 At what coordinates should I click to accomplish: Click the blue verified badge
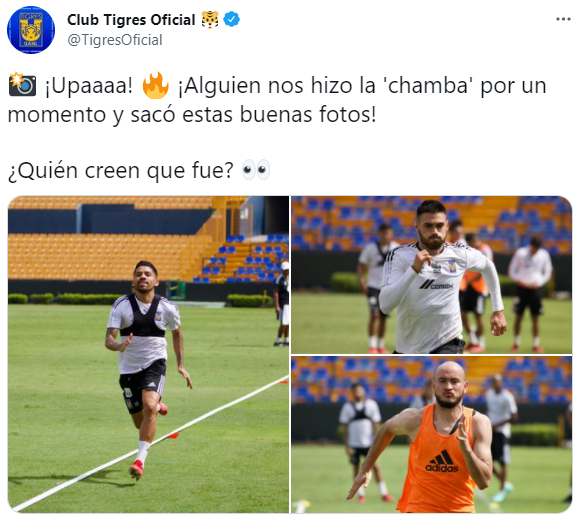[x=232, y=19]
